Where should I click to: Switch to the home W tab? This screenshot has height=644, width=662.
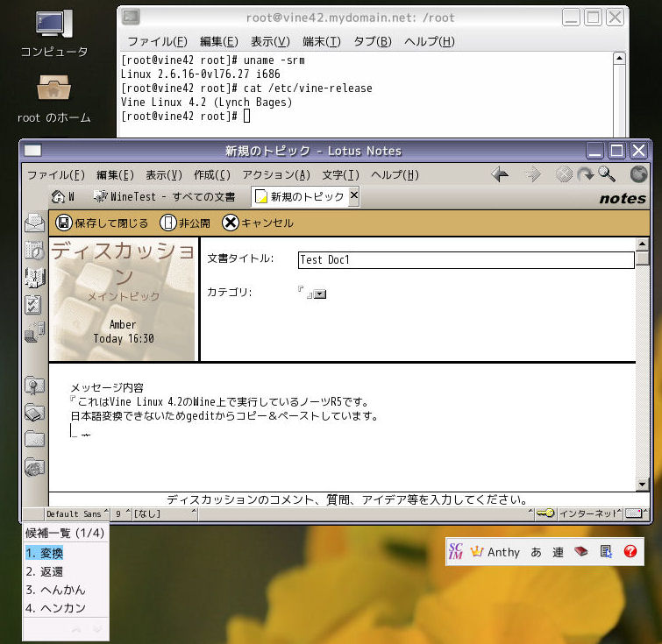coord(63,196)
